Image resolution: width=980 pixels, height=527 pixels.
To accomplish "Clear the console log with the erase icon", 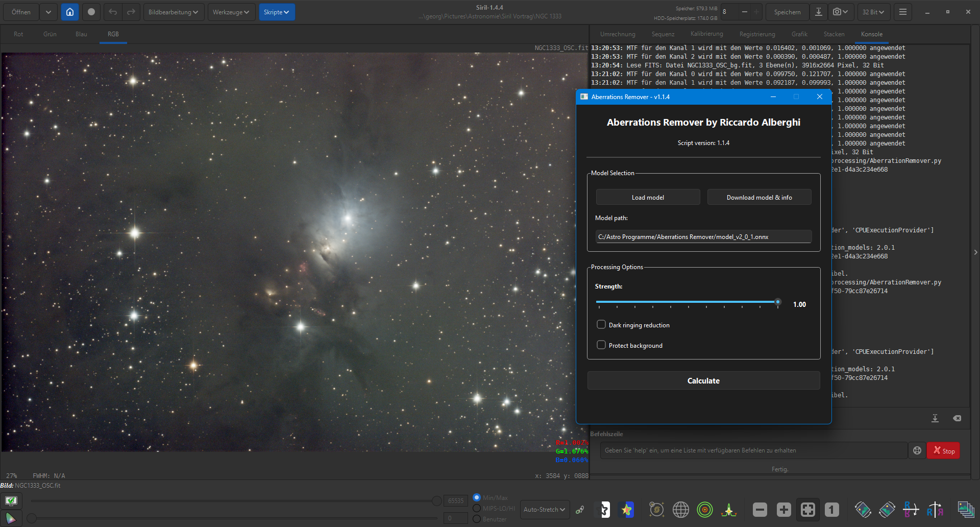I will point(957,418).
